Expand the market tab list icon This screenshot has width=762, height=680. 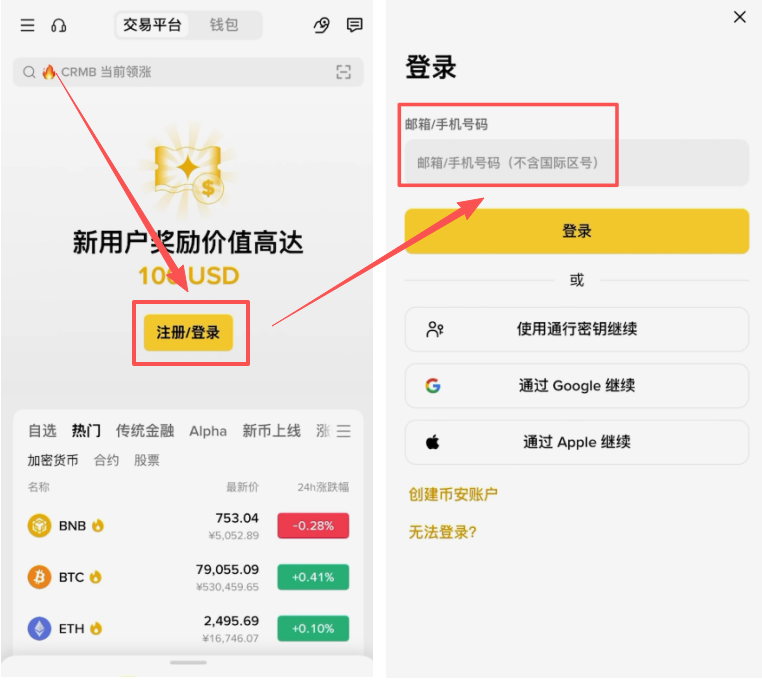tap(344, 431)
